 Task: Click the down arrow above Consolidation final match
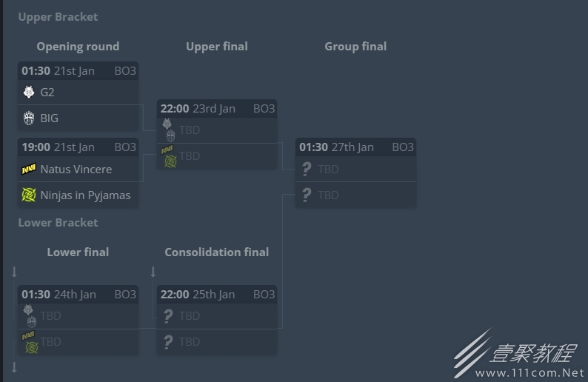[x=153, y=272]
